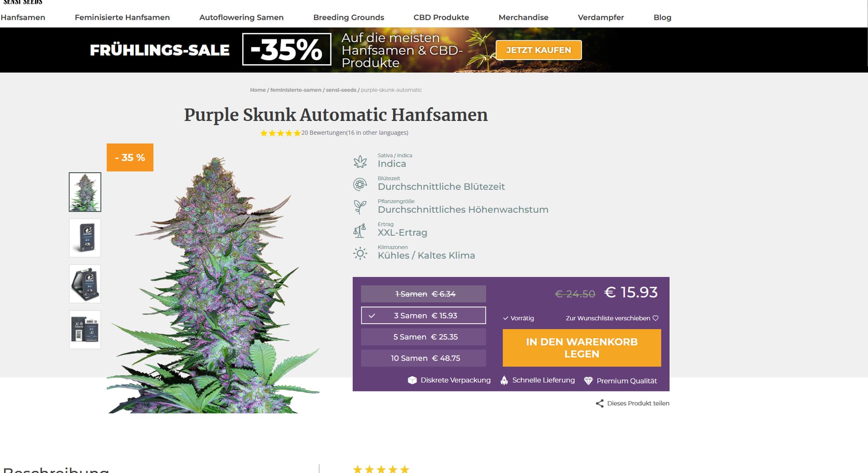This screenshot has height=473, width=868.
Task: Select the 5 Samen € 25.35 option
Action: click(423, 337)
